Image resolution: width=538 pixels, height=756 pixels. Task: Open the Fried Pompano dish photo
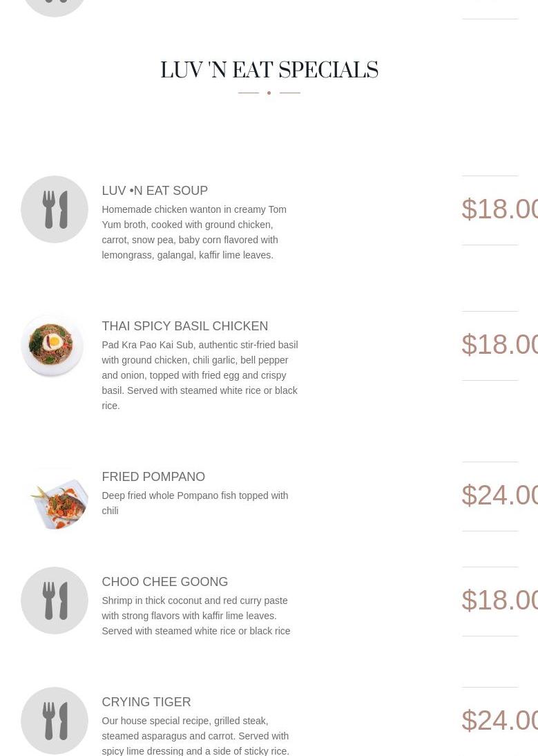coord(57,498)
